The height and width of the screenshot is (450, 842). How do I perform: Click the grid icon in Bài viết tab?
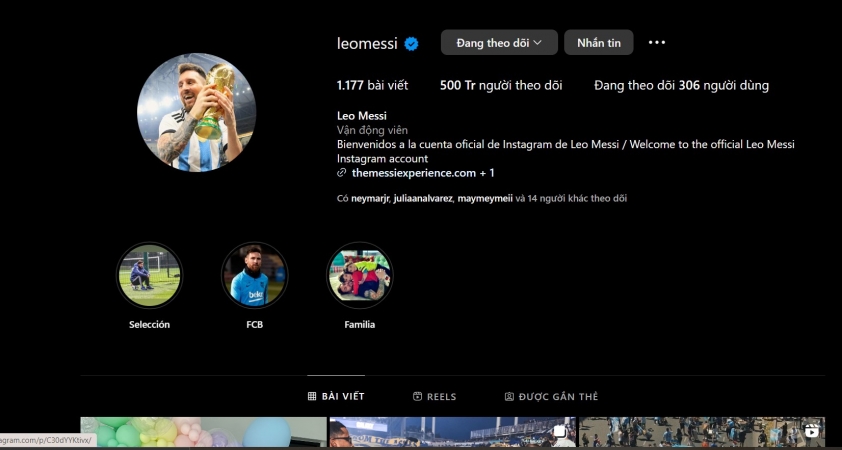pos(312,396)
